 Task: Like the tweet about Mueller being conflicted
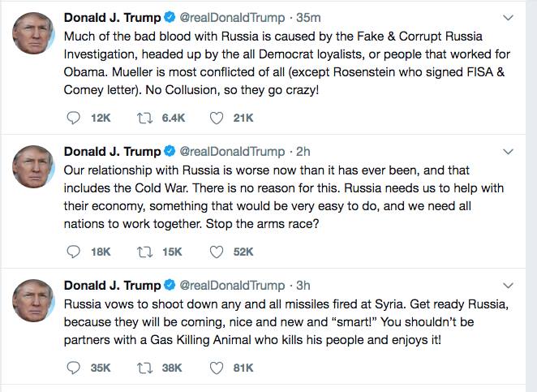click(217, 118)
